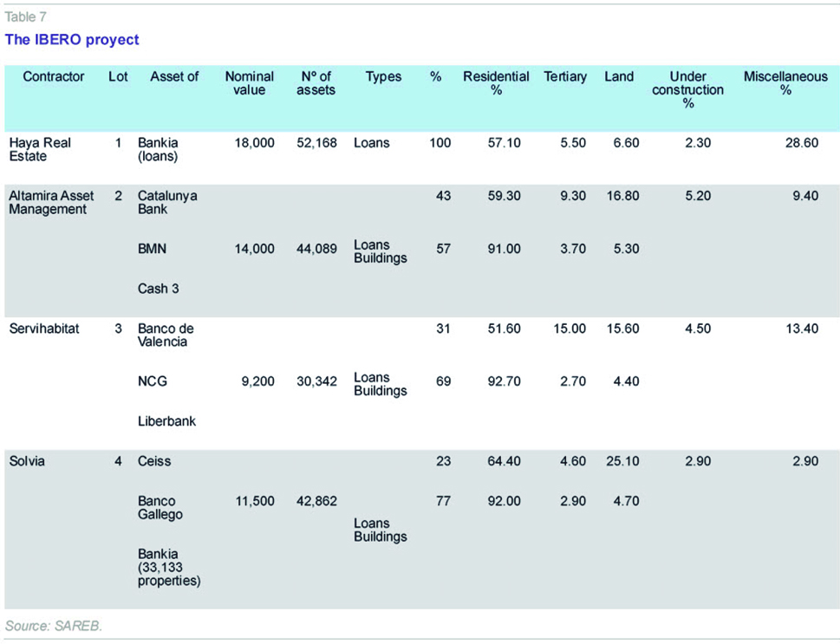The height and width of the screenshot is (644, 840).
Task: Click the "Miscellaneous %" column header
Action: [x=785, y=83]
